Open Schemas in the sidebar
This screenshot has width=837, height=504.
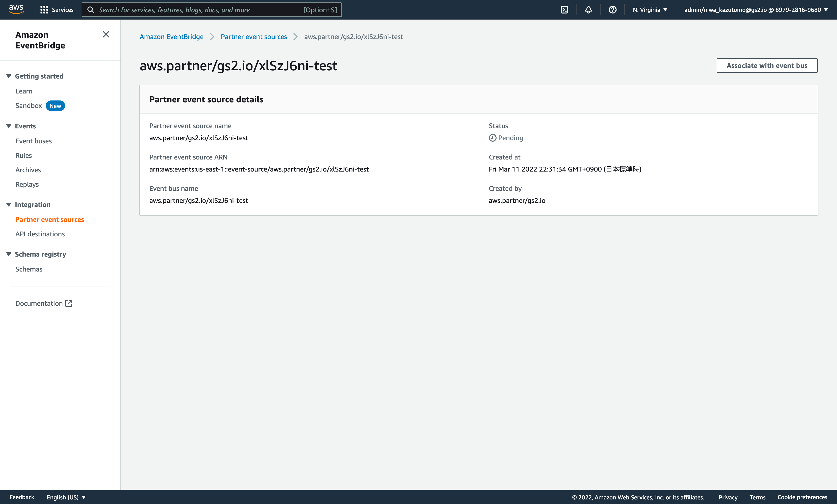(29, 269)
